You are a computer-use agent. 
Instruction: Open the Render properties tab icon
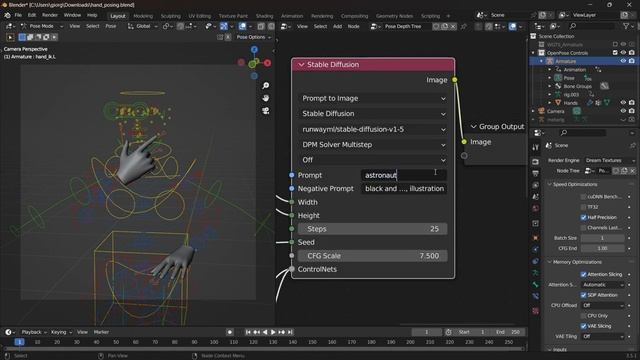(536, 162)
